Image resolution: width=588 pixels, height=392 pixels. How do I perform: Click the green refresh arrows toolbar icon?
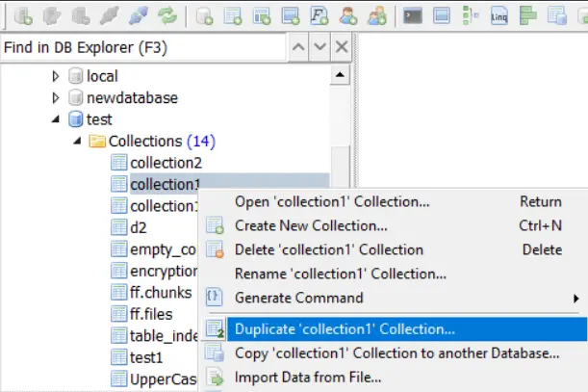click(167, 15)
